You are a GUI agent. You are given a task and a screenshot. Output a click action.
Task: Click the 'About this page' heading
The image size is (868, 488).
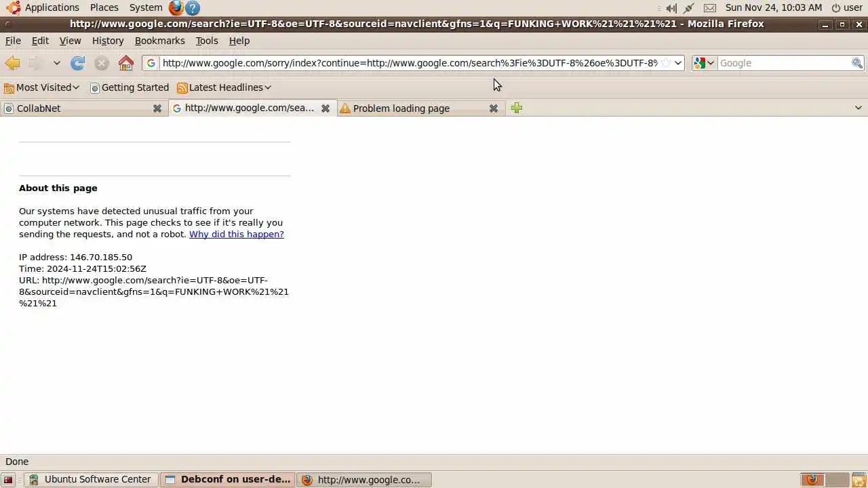(x=58, y=188)
